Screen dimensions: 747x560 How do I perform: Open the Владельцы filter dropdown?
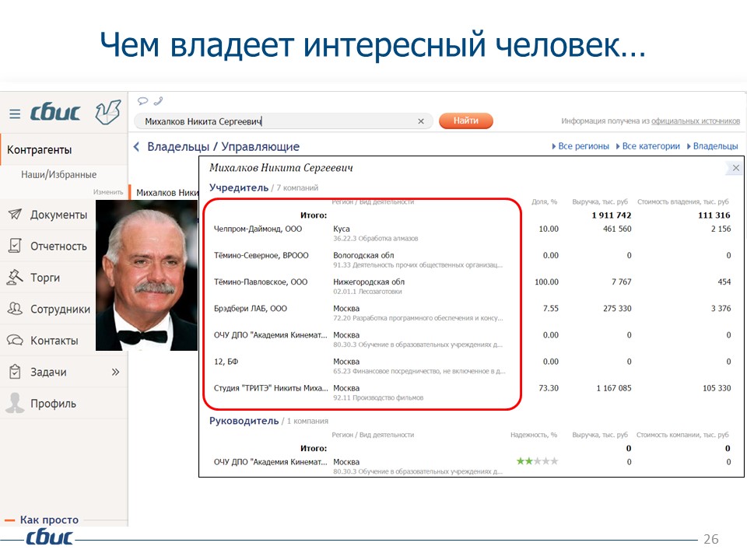[712, 146]
